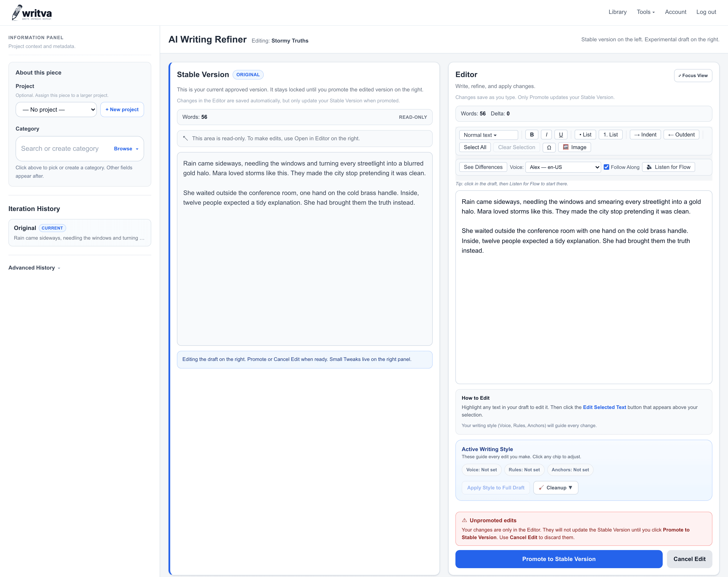The image size is (728, 577).
Task: Click the Writva logo
Action: tap(32, 13)
